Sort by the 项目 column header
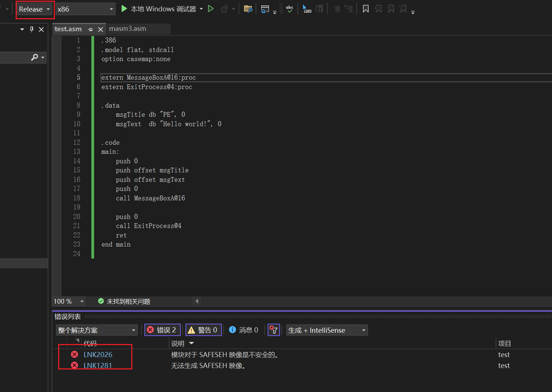 tap(505, 343)
